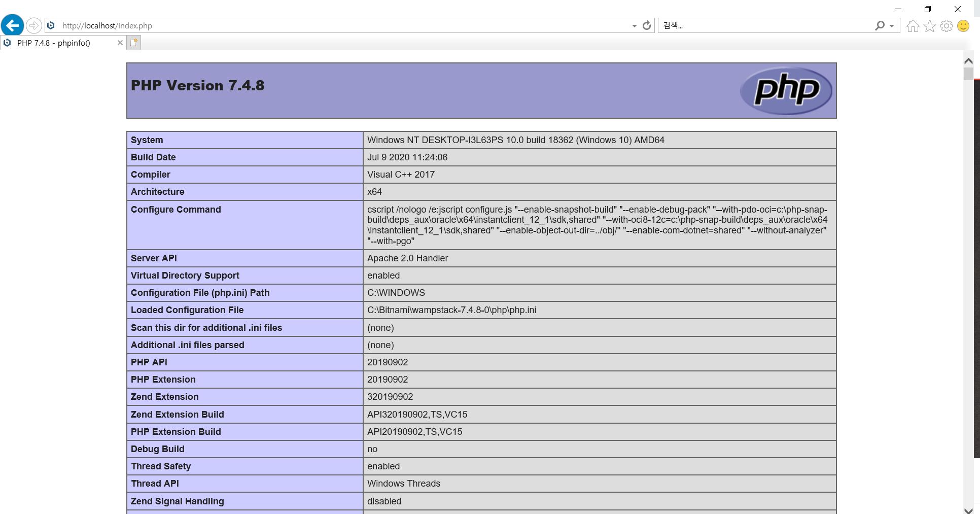Click the Forward navigation arrow
This screenshot has height=514, width=980.
click(33, 25)
